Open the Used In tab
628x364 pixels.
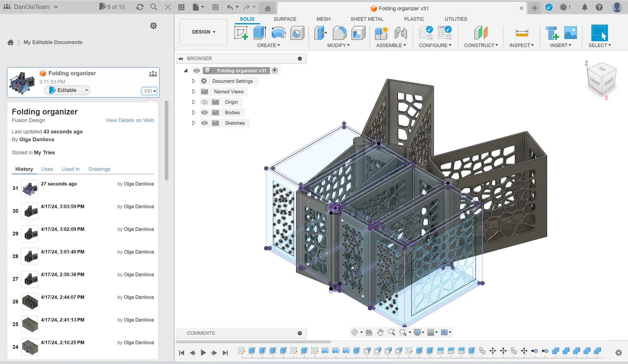(71, 169)
